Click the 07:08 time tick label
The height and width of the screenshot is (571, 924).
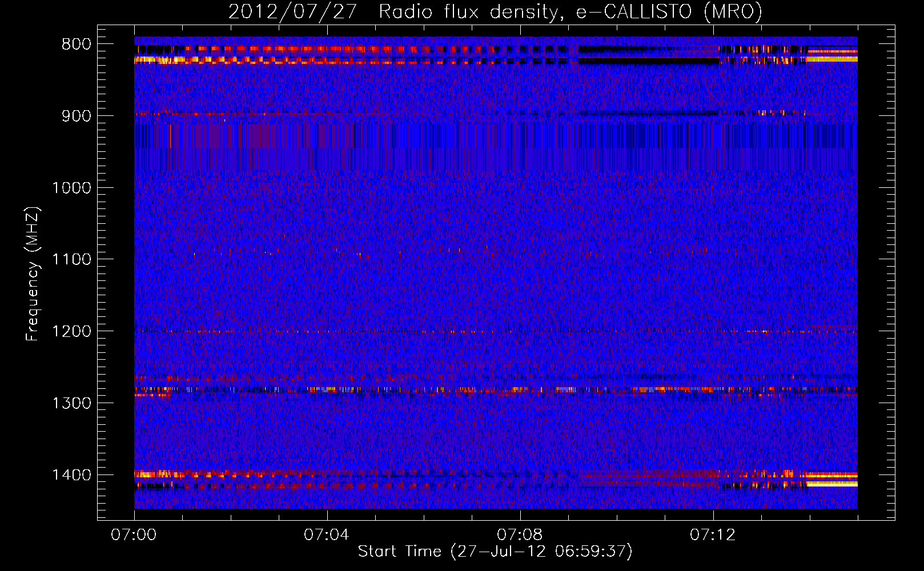(x=520, y=535)
